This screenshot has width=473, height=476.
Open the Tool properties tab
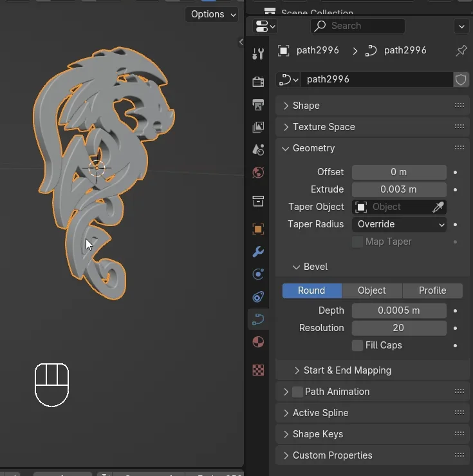coord(258,53)
